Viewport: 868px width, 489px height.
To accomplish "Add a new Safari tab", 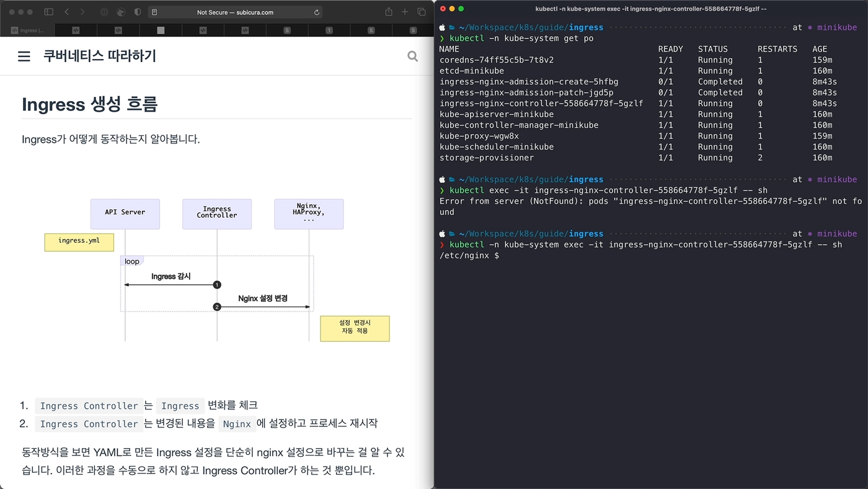I will click(x=405, y=12).
